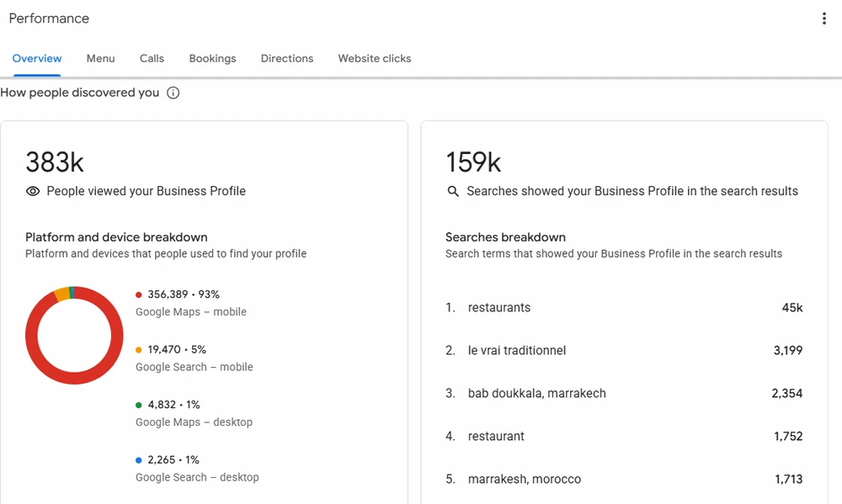The width and height of the screenshot is (842, 504).
Task: Click the 'Google Maps – mobile' label
Action: pyautogui.click(x=191, y=312)
